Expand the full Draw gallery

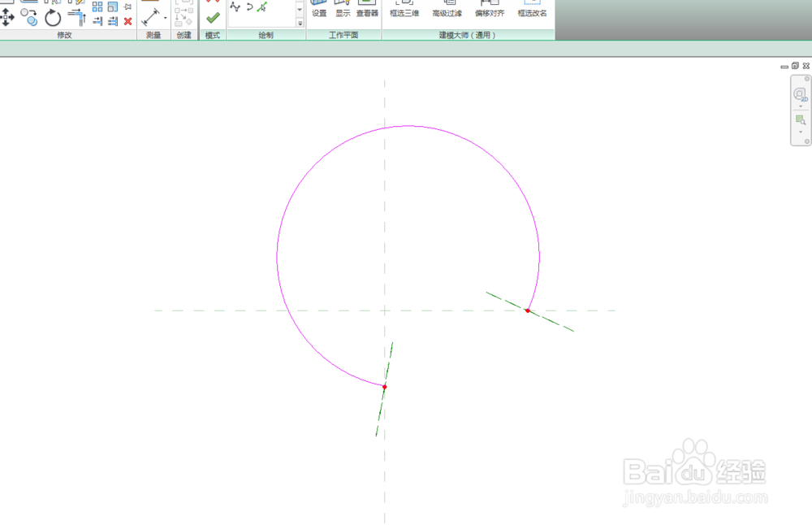click(x=300, y=24)
